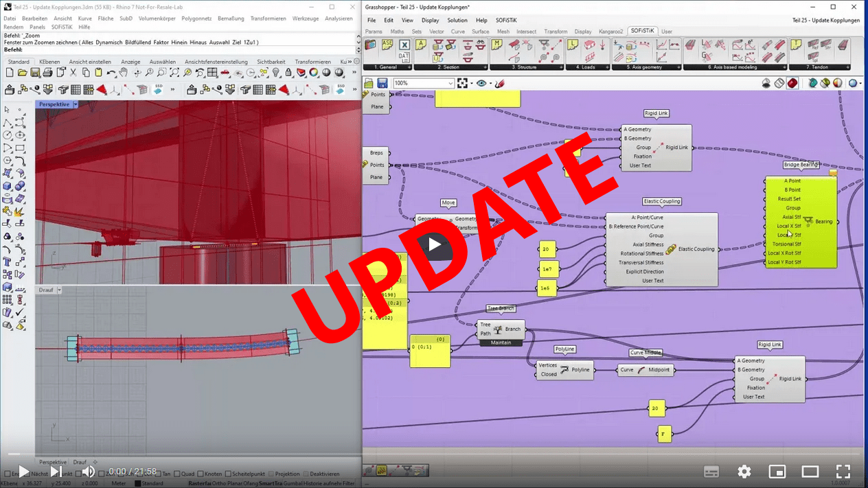Image resolution: width=868 pixels, height=488 pixels.
Task: Enter fullscreen video mode
Action: point(843,472)
